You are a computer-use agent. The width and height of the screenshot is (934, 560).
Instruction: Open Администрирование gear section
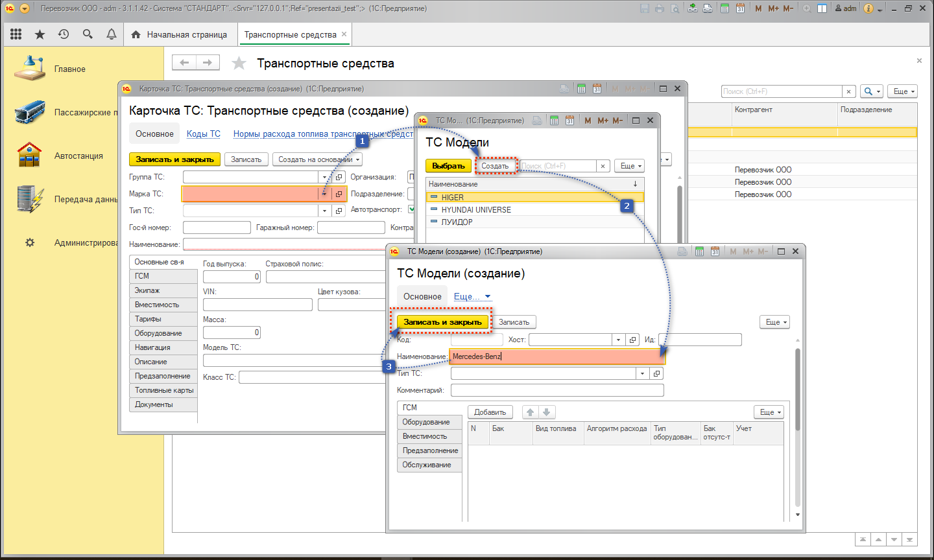coord(30,243)
